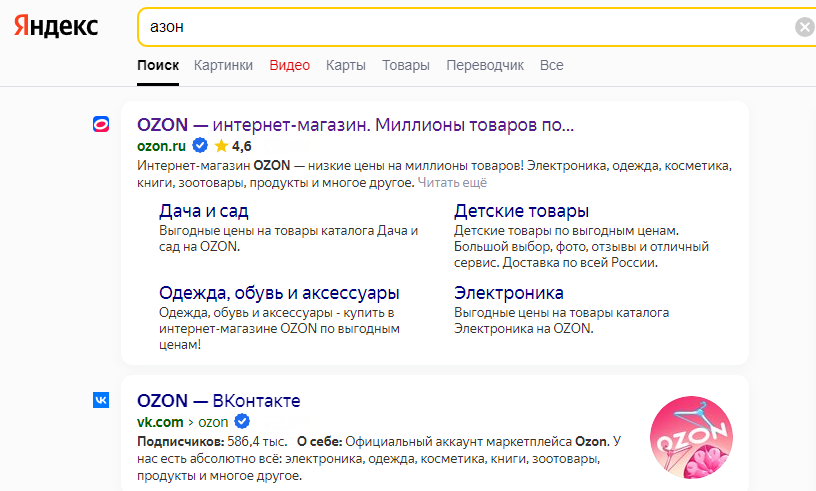The height and width of the screenshot is (491, 816).
Task: Click the VK favicon beside the second result
Action: pyautogui.click(x=101, y=400)
